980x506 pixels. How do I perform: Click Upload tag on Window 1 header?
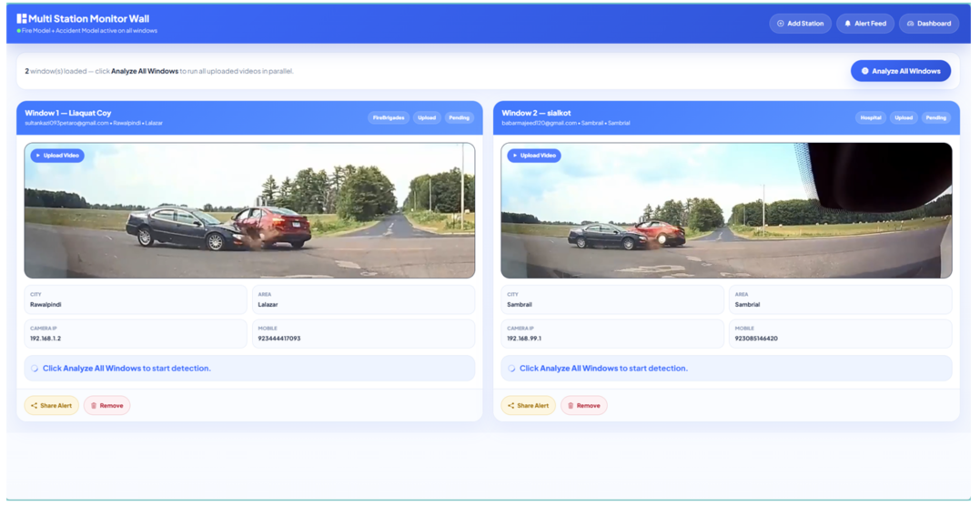(x=427, y=117)
